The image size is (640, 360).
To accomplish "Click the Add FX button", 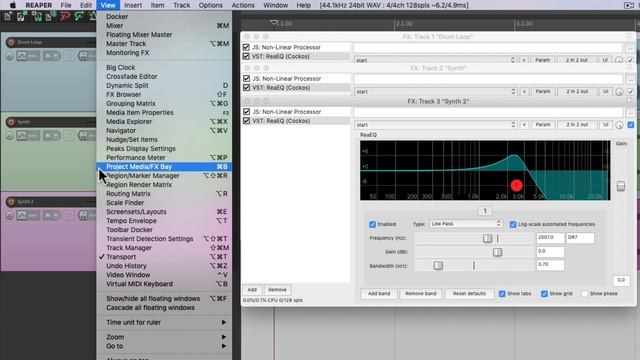I will [252, 290].
